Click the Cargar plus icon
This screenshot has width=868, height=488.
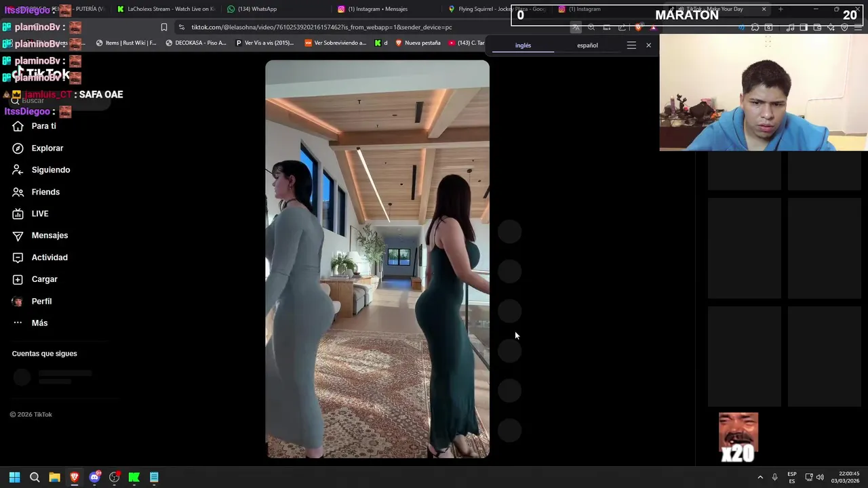18,279
